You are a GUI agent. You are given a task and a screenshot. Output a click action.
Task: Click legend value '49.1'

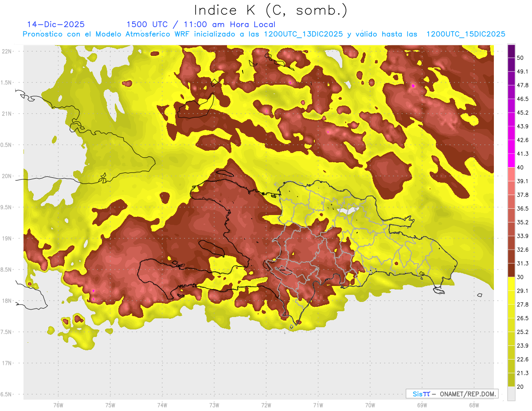point(522,71)
